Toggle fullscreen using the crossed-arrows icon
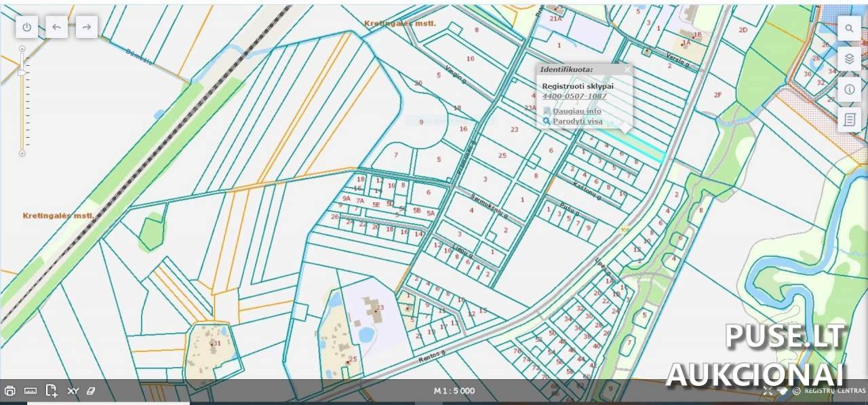The height and width of the screenshot is (405, 868). (x=768, y=391)
